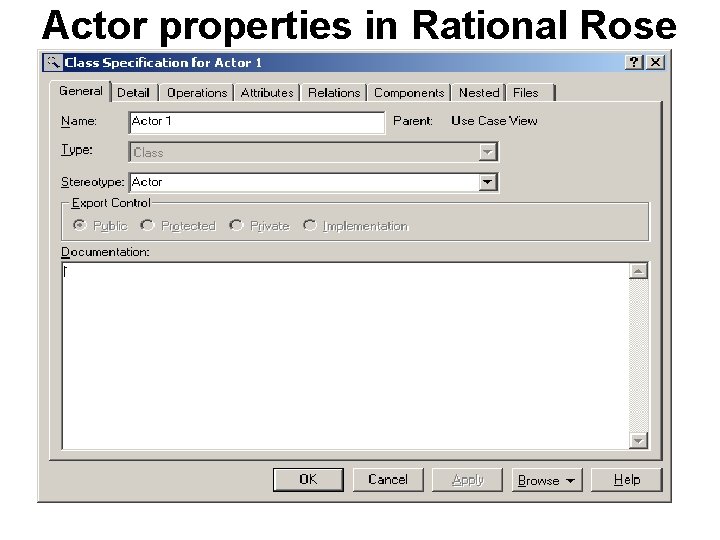Viewport: 720px width, 540px height.
Task: Switch to the General tab
Action: tap(80, 91)
